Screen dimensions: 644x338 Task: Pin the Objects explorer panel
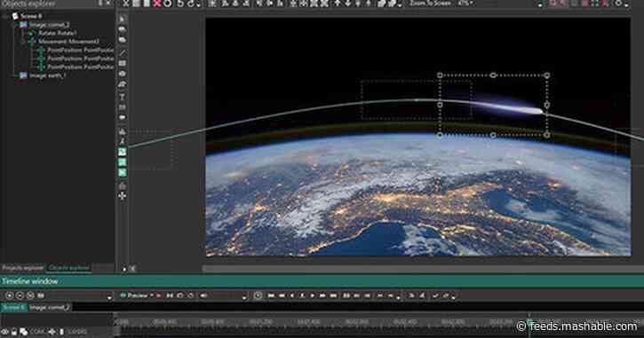tap(99, 4)
